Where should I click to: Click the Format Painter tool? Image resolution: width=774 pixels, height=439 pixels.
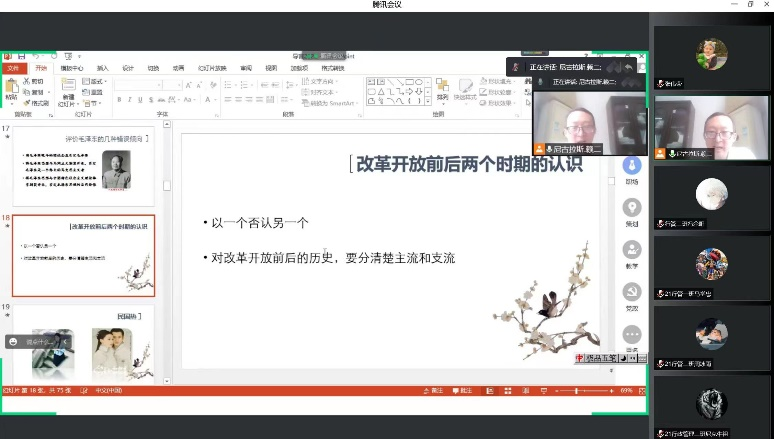[x=36, y=103]
